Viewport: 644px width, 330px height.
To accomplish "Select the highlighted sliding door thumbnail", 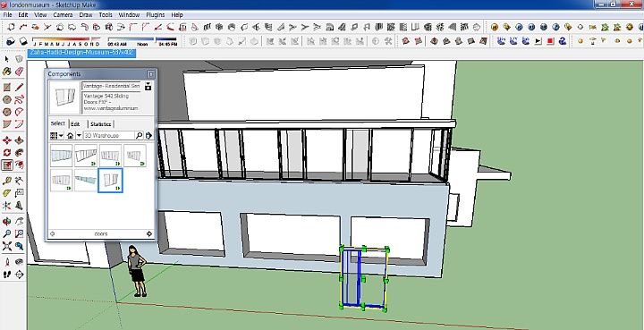I will [111, 180].
